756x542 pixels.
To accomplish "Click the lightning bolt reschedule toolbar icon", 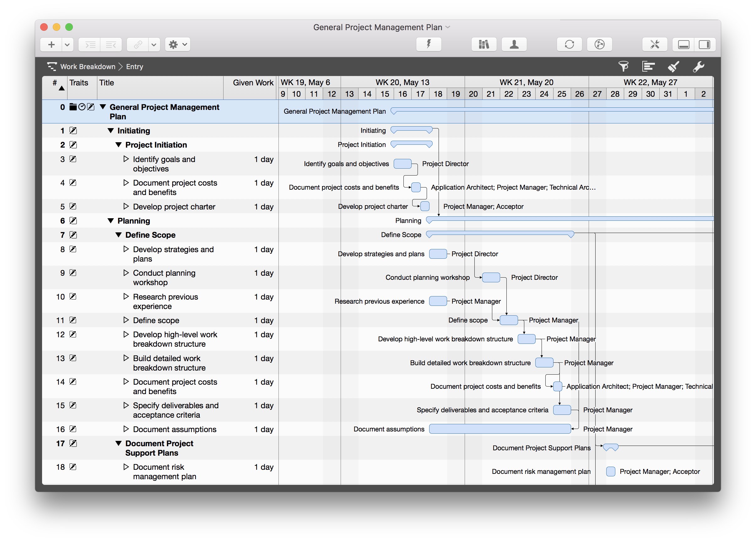I will pos(429,44).
